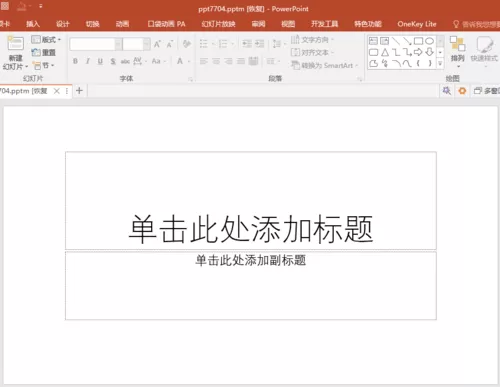This screenshot has height=387, width=500.
Task: Click the orange gear icon on tab bar
Action: point(462,91)
